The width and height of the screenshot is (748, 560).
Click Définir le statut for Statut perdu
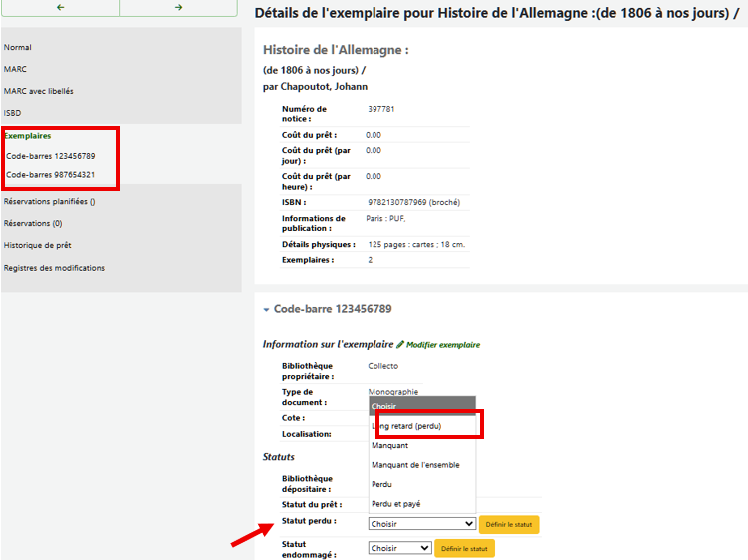coord(509,525)
